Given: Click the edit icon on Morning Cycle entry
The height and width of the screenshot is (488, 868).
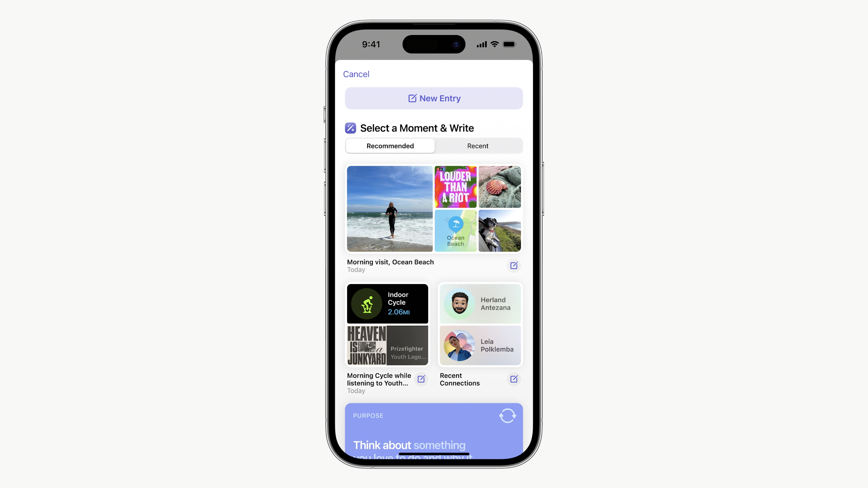Looking at the screenshot, I should click(421, 379).
